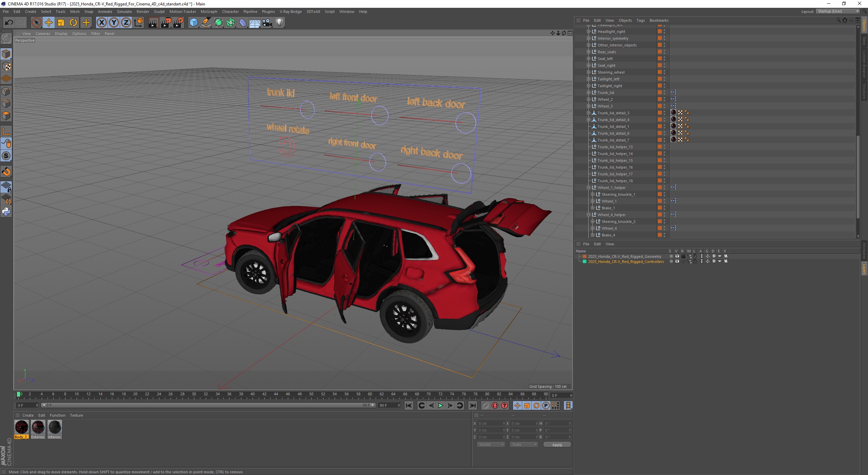Open Edit Render Settings gear icon

click(178, 23)
